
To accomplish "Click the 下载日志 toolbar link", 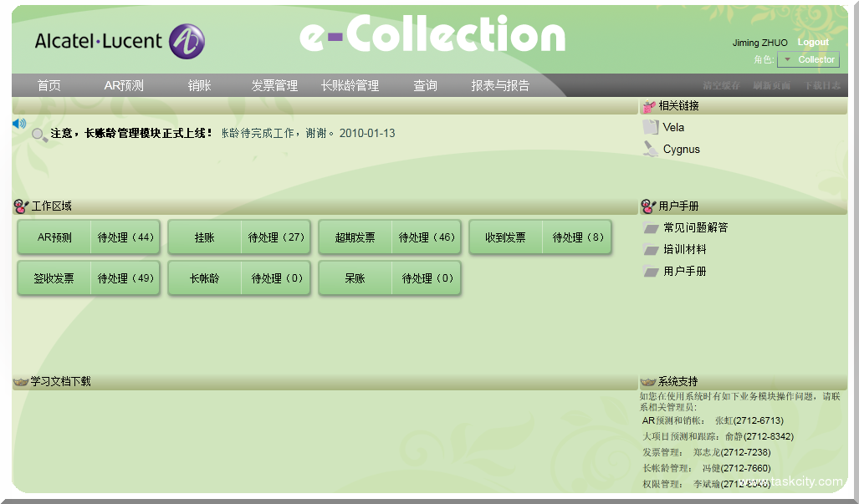I will (821, 86).
